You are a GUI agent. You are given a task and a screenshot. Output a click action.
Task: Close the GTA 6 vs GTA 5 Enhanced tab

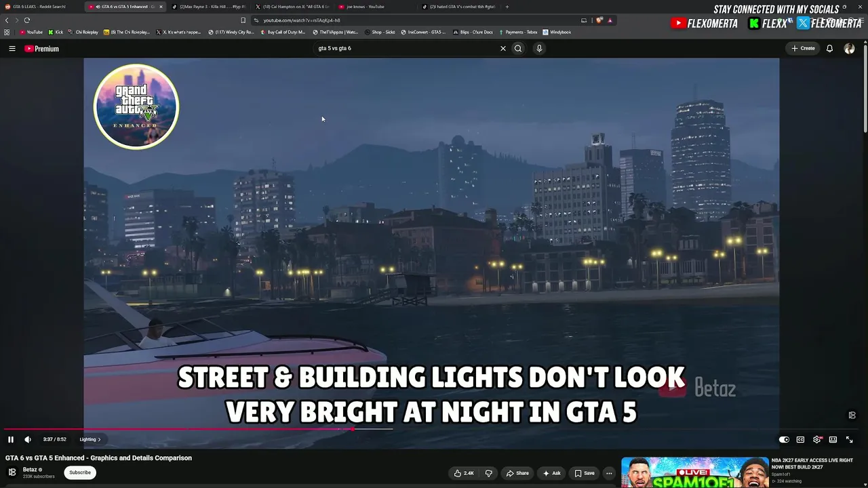coord(161,7)
